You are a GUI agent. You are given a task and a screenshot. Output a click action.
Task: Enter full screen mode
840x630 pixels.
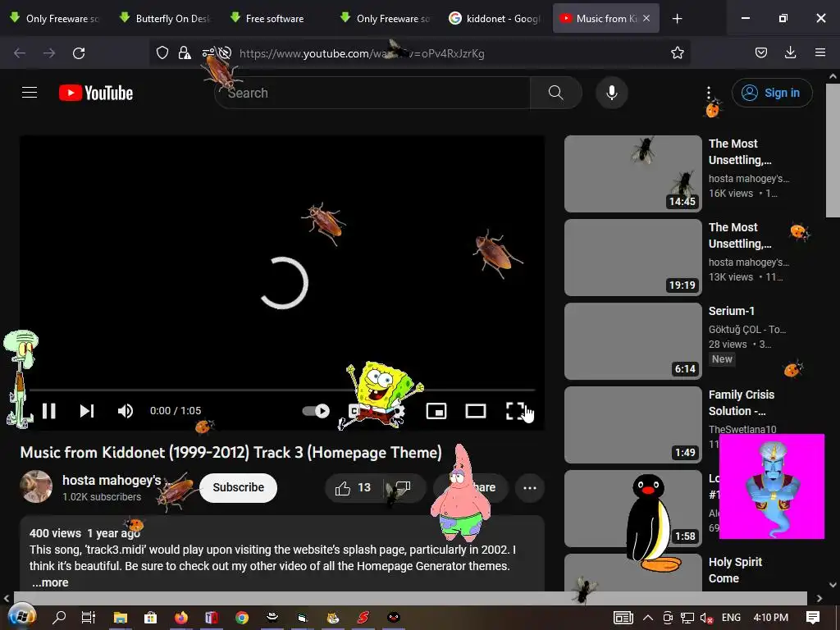coord(515,411)
